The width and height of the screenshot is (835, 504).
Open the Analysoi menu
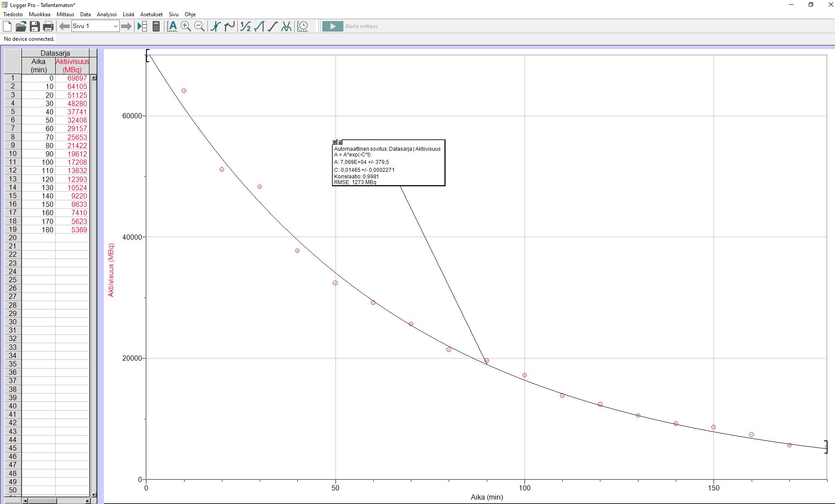pos(107,14)
